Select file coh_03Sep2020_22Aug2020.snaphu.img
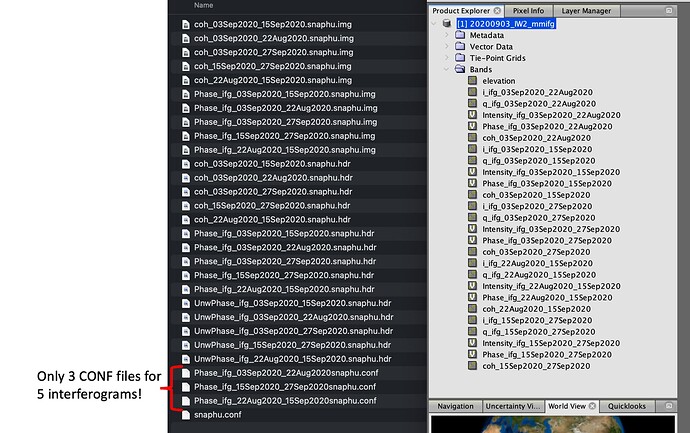This screenshot has height=433, width=690. (x=274, y=38)
